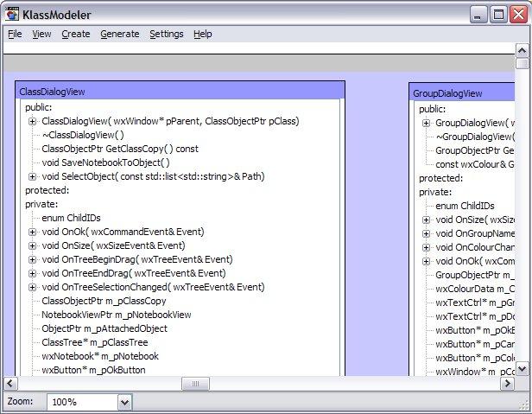This screenshot has height=414, width=532.
Task: Select wxNotebook* m_pNotebook member
Action: point(100,356)
